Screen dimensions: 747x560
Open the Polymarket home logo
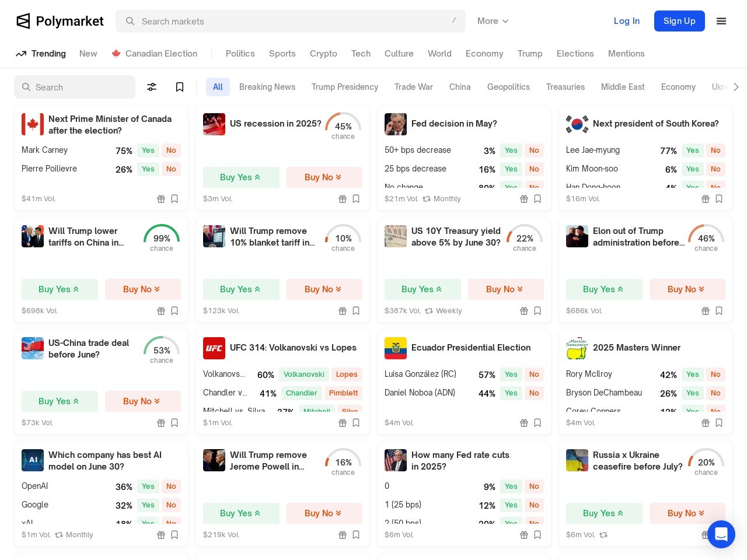60,21
